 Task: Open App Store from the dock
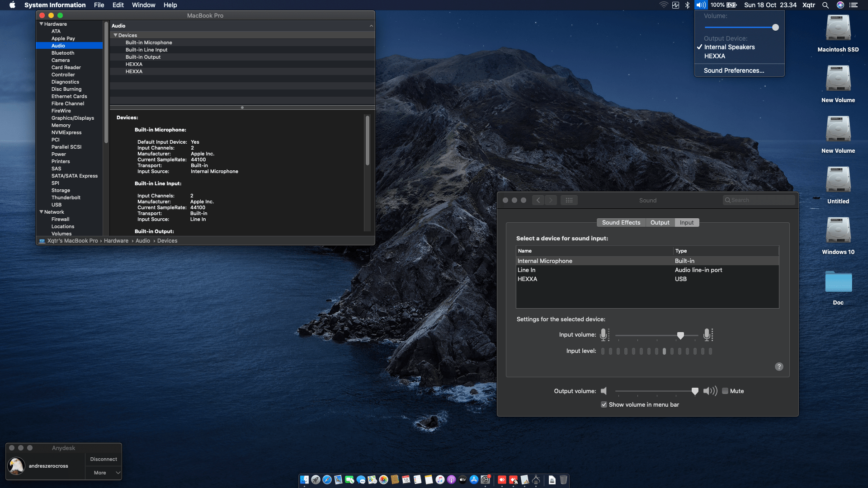pyautogui.click(x=474, y=480)
